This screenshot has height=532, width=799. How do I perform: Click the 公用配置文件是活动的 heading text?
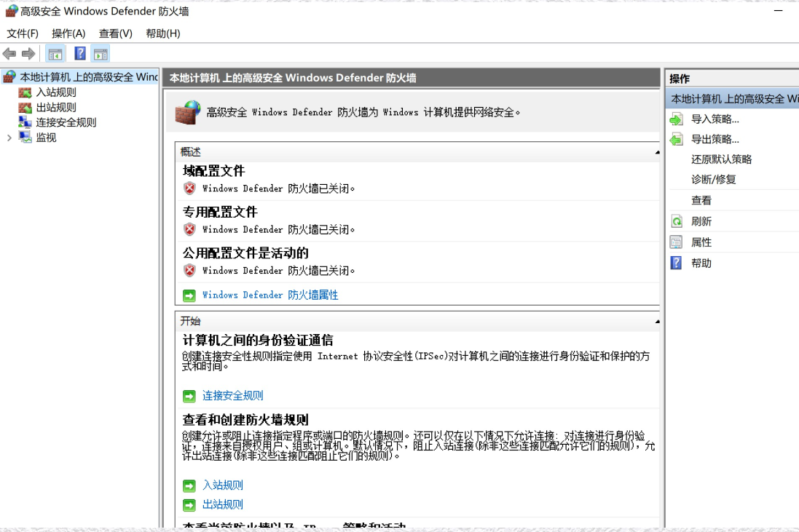pyautogui.click(x=245, y=253)
